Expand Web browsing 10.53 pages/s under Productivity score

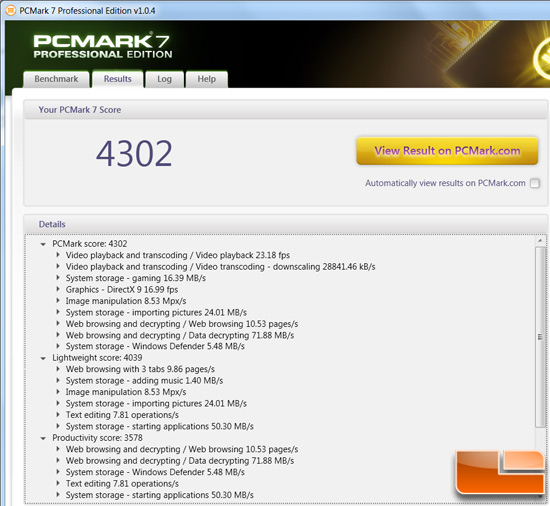point(58,449)
